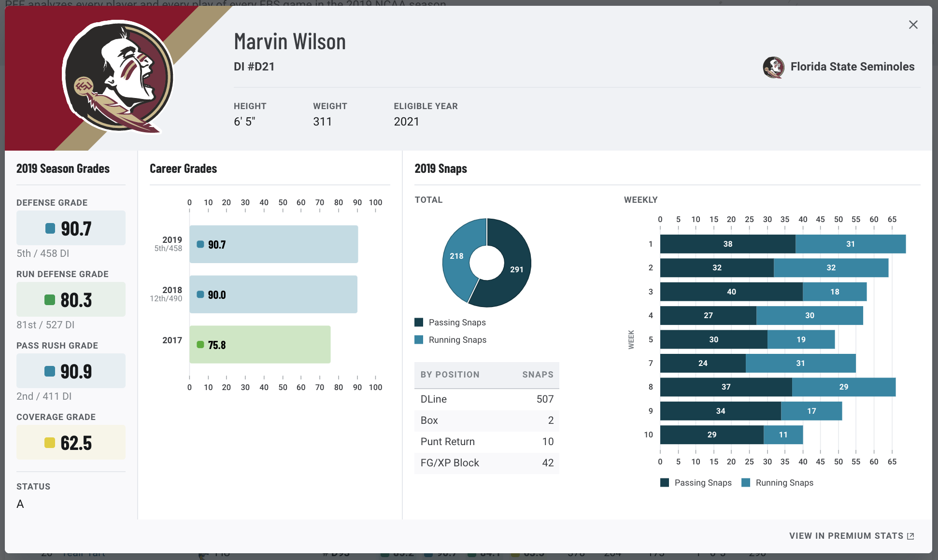Click week 5 running snaps bar 19
The image size is (938, 560).
[801, 339]
